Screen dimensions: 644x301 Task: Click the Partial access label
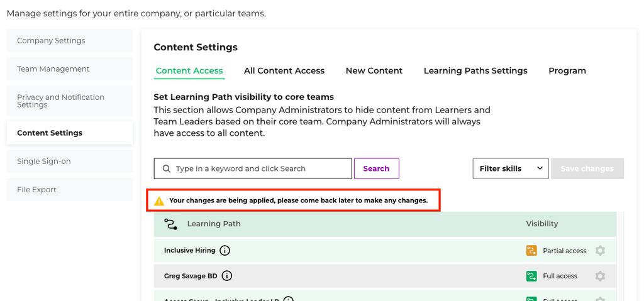pyautogui.click(x=565, y=251)
